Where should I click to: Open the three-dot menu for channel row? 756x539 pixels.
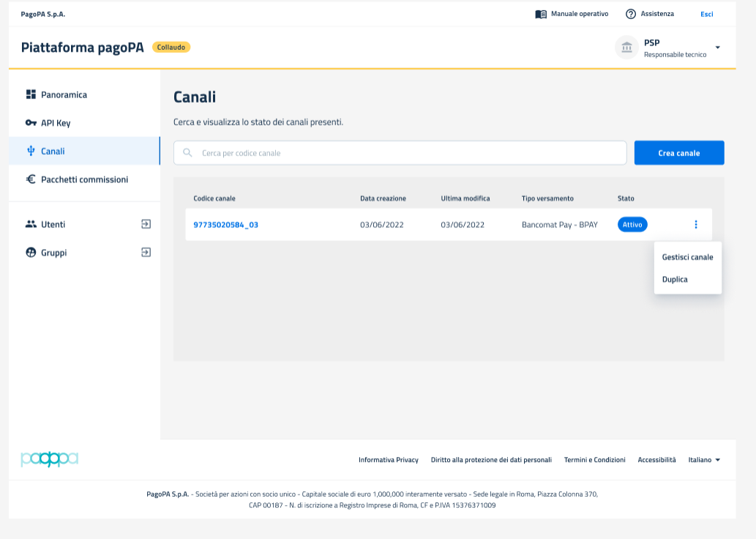(695, 225)
